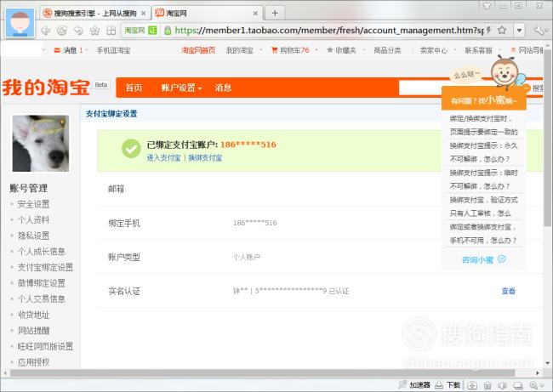
Task: Click the vertical scrollbar down arrow
Action: 547,363
